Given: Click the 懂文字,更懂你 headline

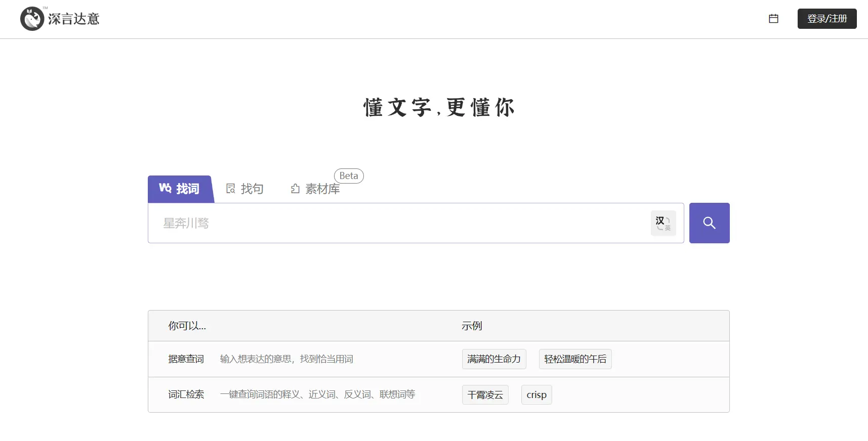Looking at the screenshot, I should point(439,108).
